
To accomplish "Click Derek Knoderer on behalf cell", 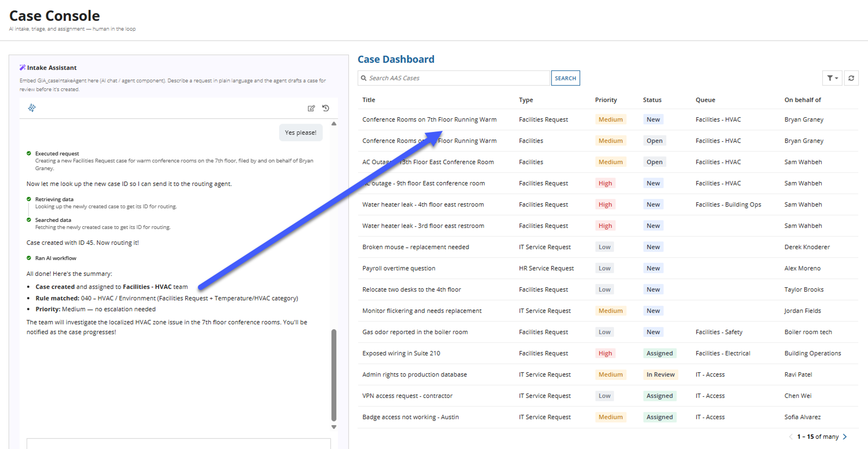I will 807,247.
